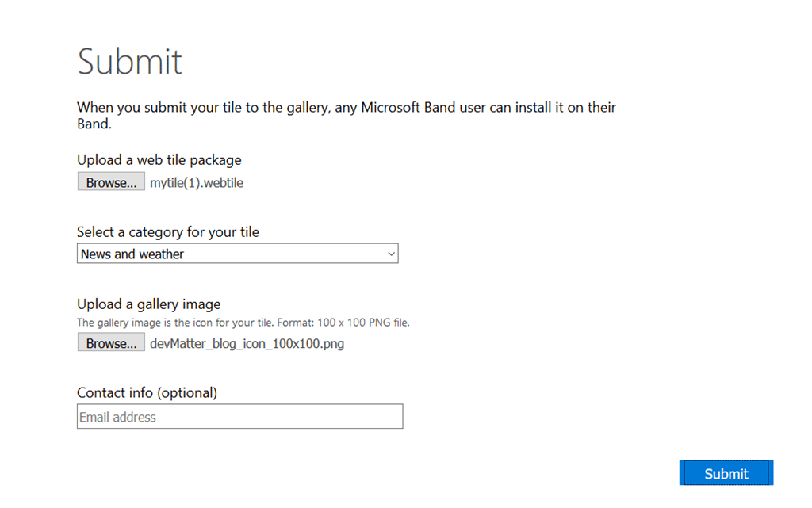The width and height of the screenshot is (812, 508).
Task: Click the 'Contact info (optional)' label
Action: [147, 393]
